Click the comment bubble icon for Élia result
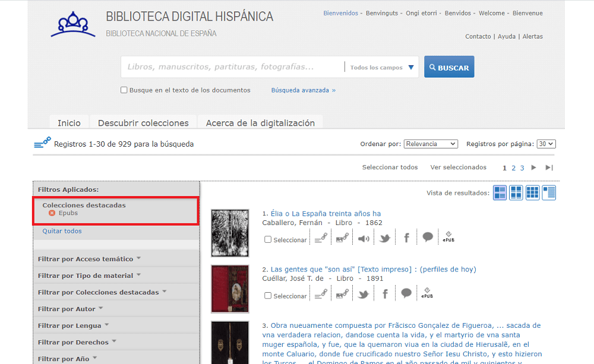Viewport: 594px width, 364px height. point(428,237)
